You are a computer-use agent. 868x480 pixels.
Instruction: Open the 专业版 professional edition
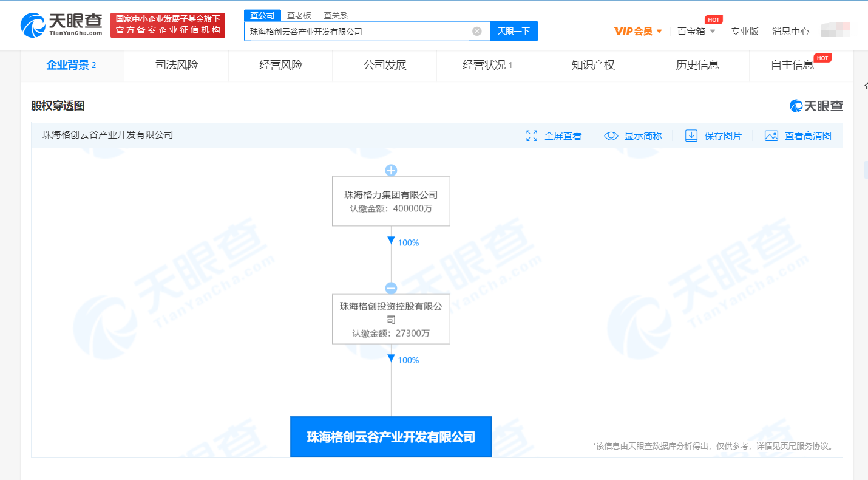point(745,31)
